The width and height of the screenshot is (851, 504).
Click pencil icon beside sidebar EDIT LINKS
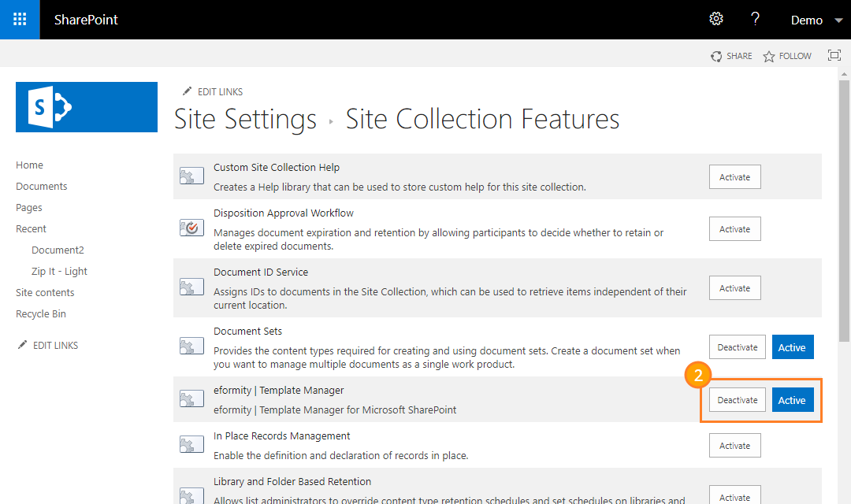(22, 344)
